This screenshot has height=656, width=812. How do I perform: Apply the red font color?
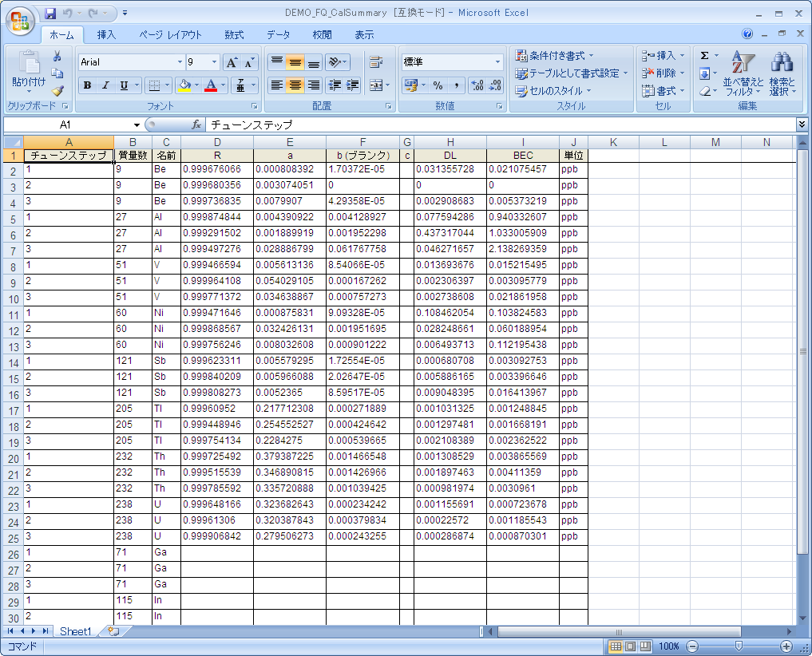tap(211, 85)
